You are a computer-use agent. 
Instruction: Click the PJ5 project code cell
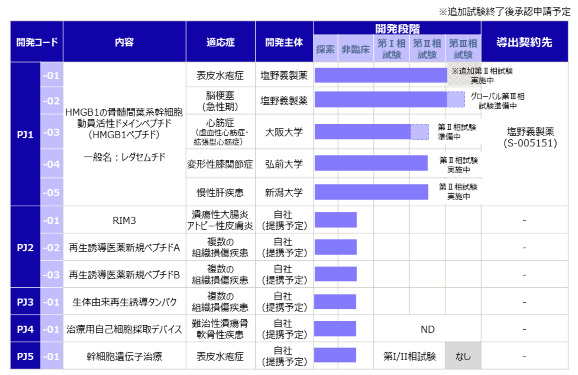25,356
